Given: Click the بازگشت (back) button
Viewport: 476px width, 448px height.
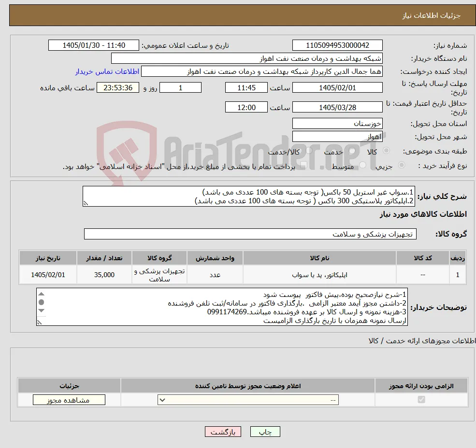Looking at the screenshot, I should coord(223,432).
